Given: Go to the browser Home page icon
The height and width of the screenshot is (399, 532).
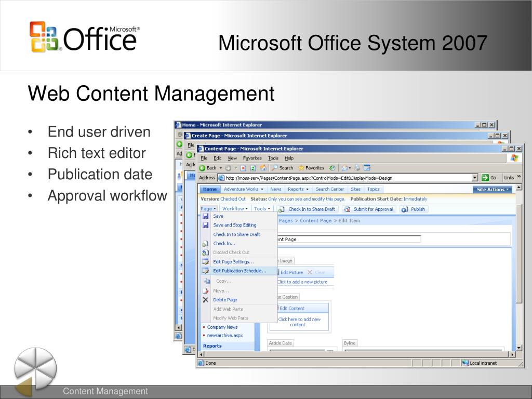Looking at the screenshot, I should [x=263, y=168].
